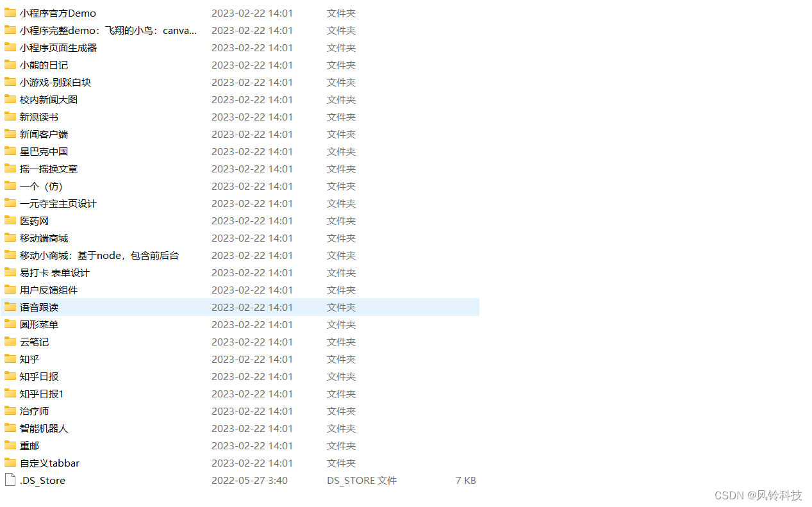Select the highlighted 语音跟读 folder name
The image size is (812, 507).
(39, 307)
